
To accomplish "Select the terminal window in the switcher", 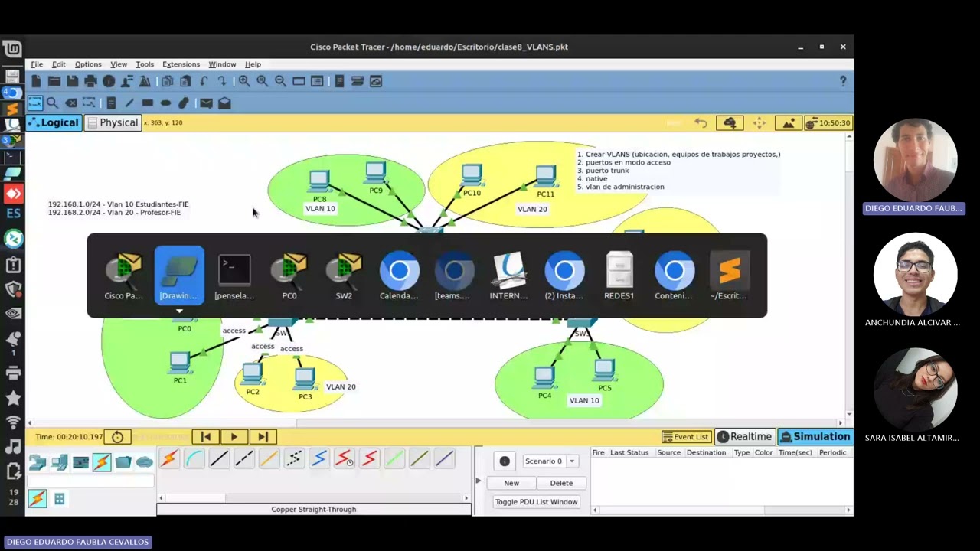I will 234,275.
